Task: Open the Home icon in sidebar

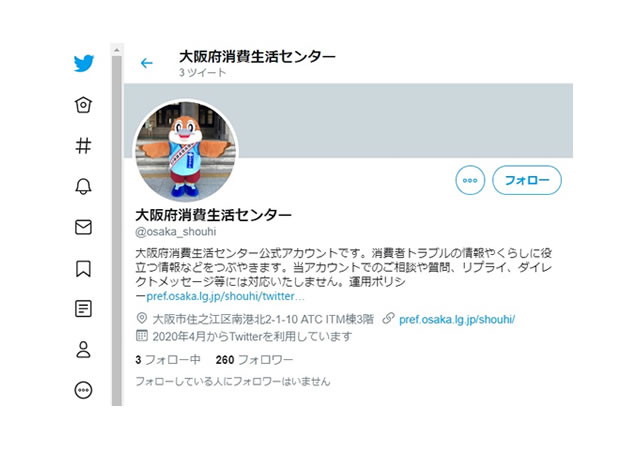Action: coord(83,105)
